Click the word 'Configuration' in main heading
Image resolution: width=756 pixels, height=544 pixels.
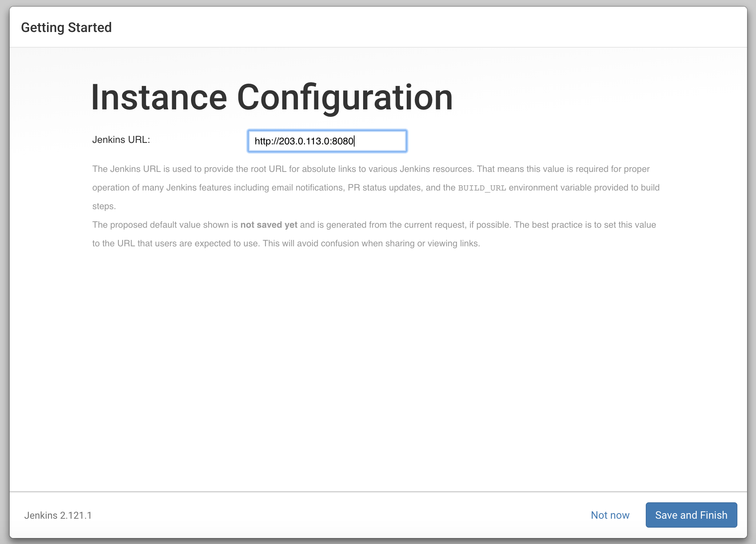[344, 97]
